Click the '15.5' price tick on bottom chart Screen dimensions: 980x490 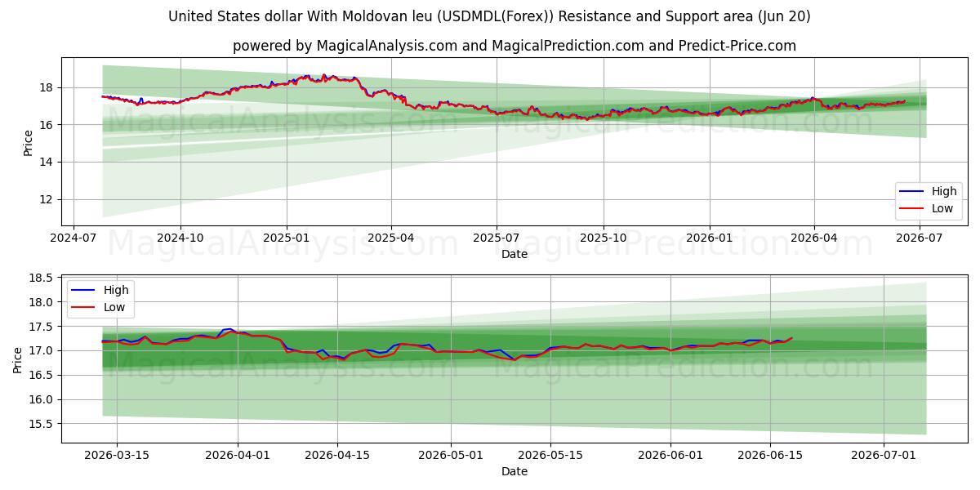pyautogui.click(x=42, y=424)
